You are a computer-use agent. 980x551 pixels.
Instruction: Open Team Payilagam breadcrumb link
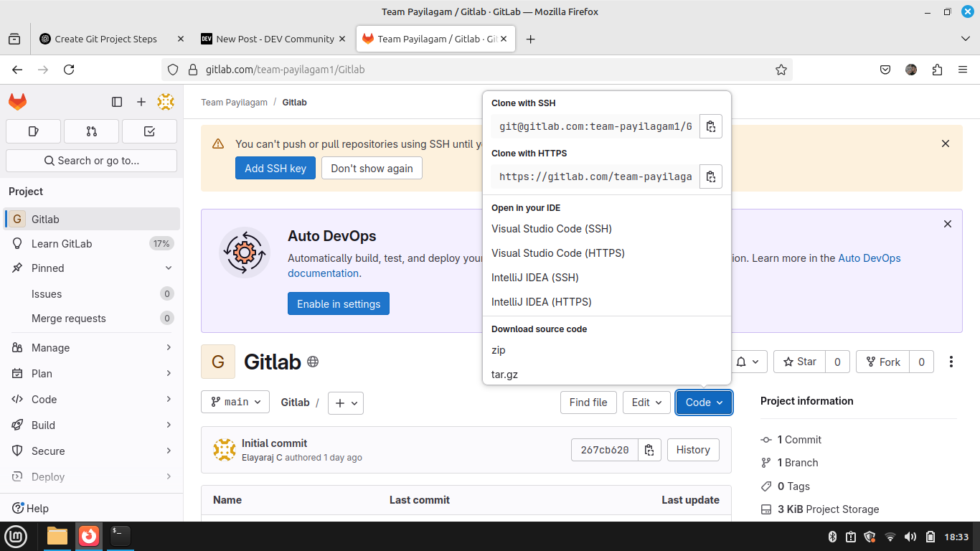pos(234,103)
